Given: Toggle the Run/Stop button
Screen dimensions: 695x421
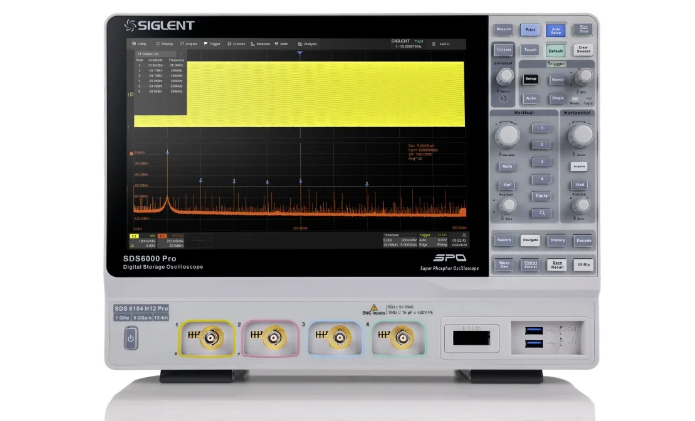Looking at the screenshot, I should click(583, 30).
